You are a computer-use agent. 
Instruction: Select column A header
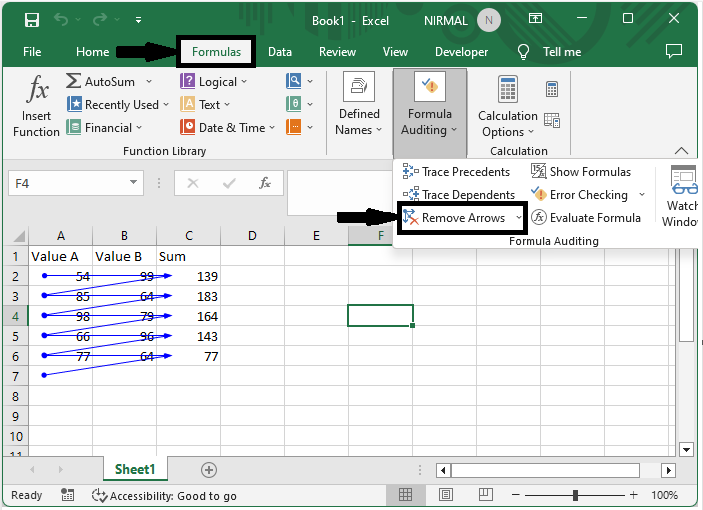(61, 236)
